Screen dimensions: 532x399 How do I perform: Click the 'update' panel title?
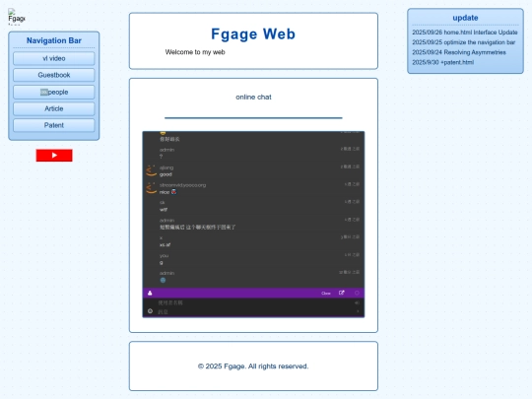click(x=465, y=18)
